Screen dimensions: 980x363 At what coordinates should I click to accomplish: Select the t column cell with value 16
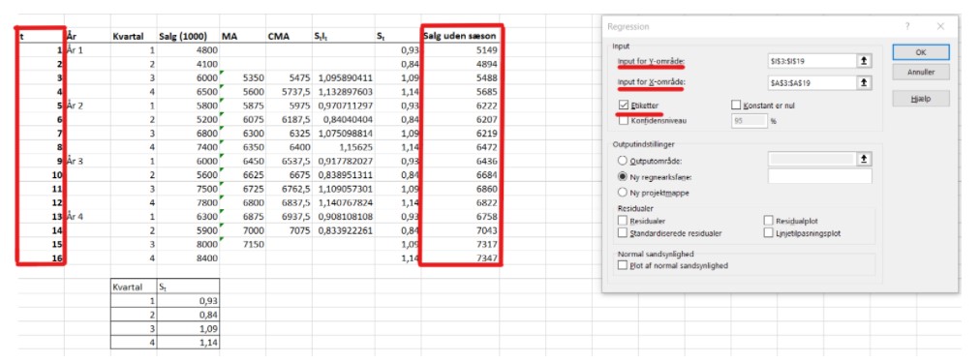pos(41,258)
